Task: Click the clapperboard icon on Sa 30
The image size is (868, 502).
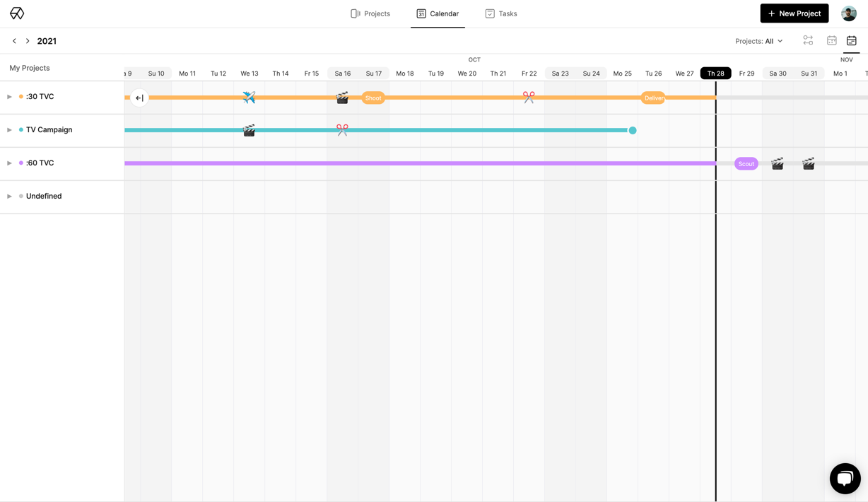Action: click(x=778, y=163)
